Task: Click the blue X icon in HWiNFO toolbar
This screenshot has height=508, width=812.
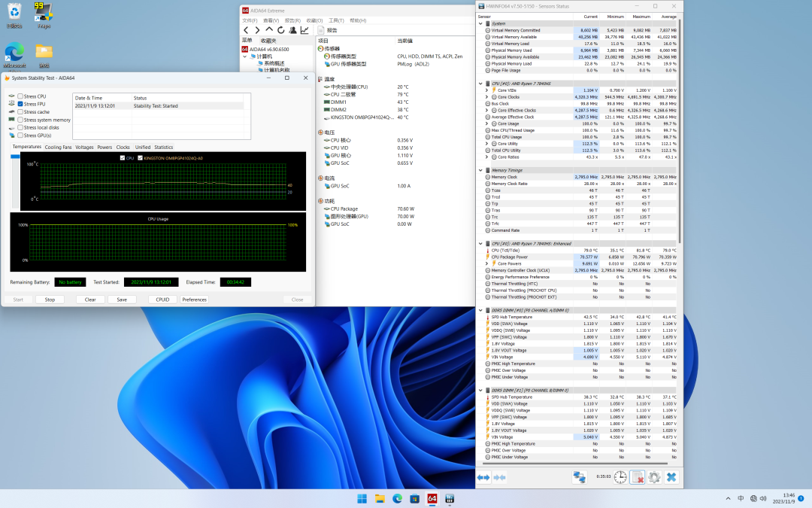Action: click(671, 477)
